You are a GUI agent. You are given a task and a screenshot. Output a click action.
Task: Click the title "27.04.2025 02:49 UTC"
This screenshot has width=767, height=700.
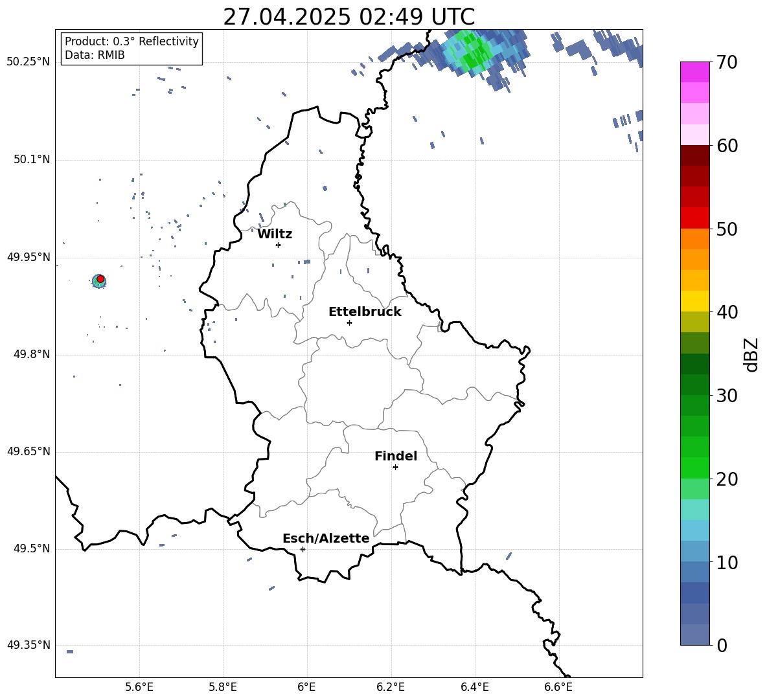point(349,17)
